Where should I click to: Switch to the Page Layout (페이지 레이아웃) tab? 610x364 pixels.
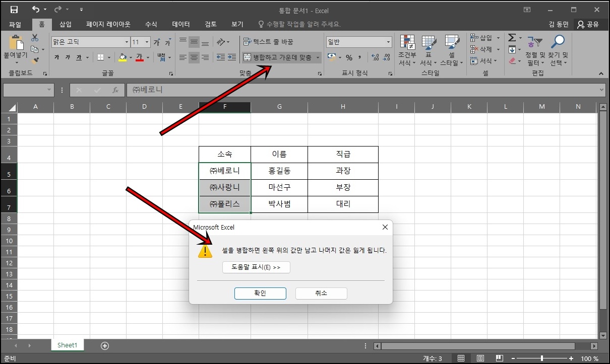pos(108,24)
